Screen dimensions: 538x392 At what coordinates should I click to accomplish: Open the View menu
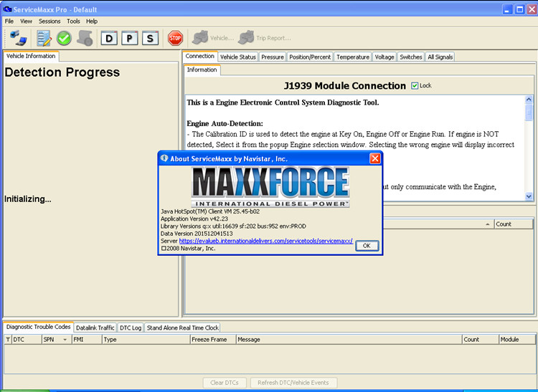pos(26,21)
